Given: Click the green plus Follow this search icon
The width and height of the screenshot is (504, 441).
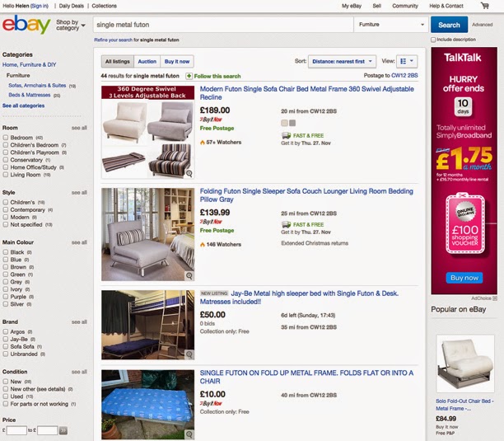Looking at the screenshot, I should [189, 76].
